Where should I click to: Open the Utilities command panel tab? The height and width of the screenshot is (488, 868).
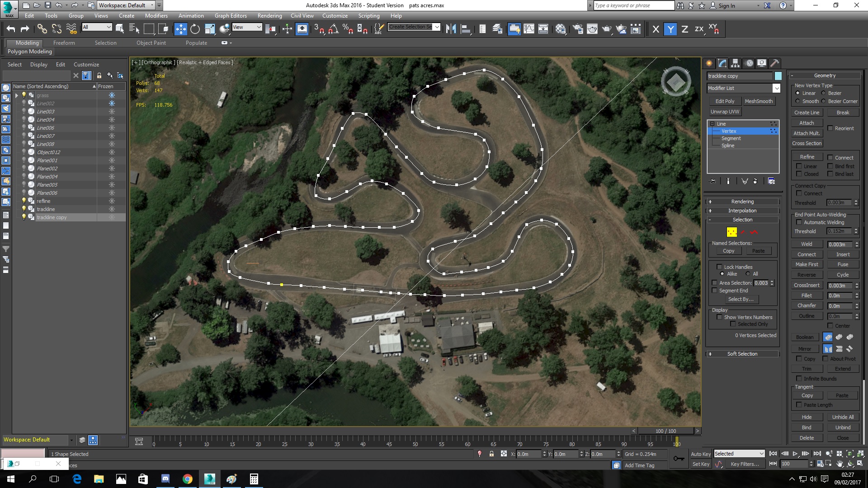coord(775,63)
